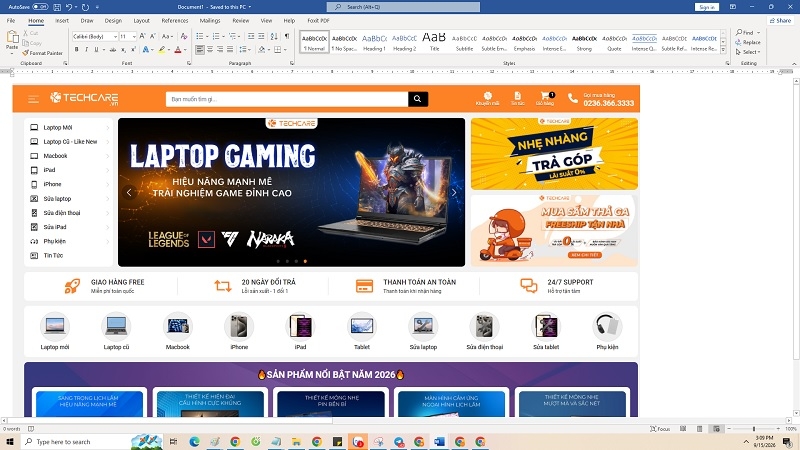The height and width of the screenshot is (450, 800).
Task: Click the Search (Alt+Q) box
Action: click(403, 7)
